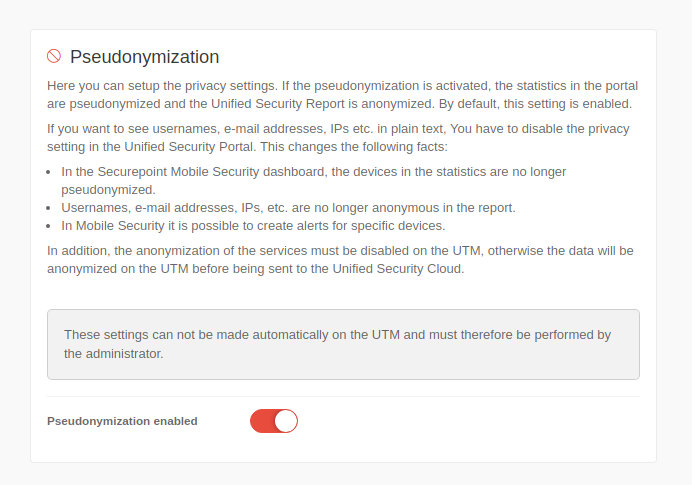Click the gray UTM administrator notice box

[343, 344]
